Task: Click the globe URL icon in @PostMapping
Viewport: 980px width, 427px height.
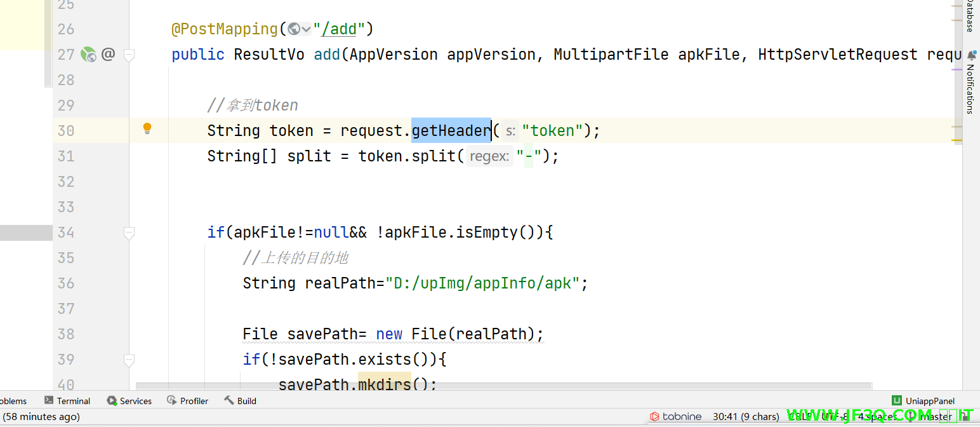Action: (x=293, y=29)
